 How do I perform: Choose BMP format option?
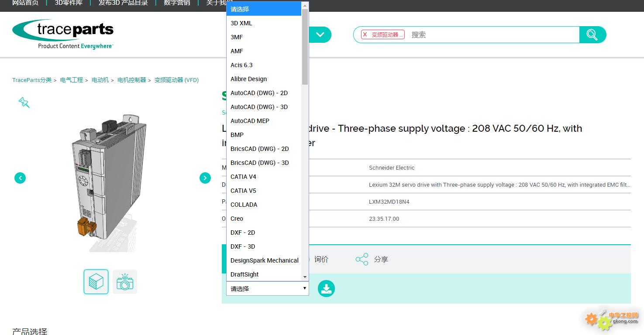264,135
